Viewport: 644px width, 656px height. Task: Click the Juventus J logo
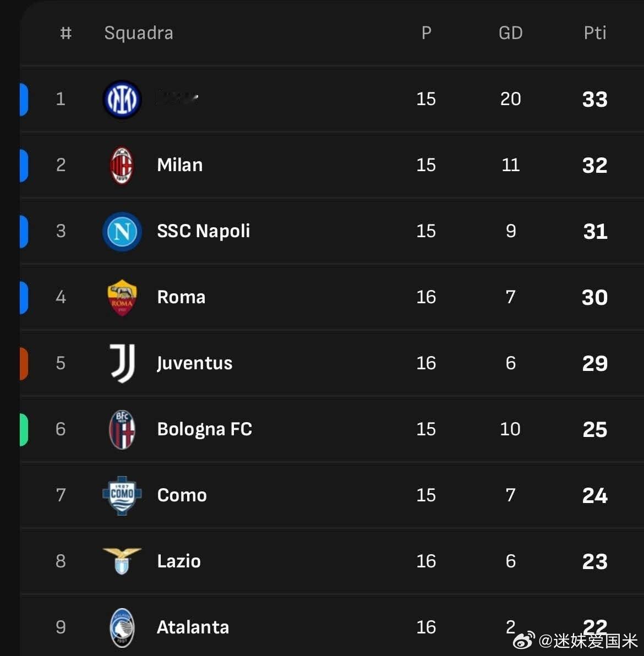click(122, 363)
